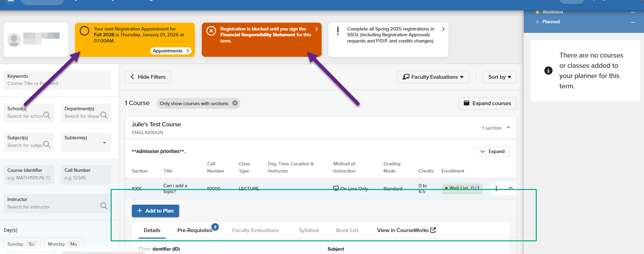Open the Subterm(s) dropdown
644x254 pixels.
(104, 143)
